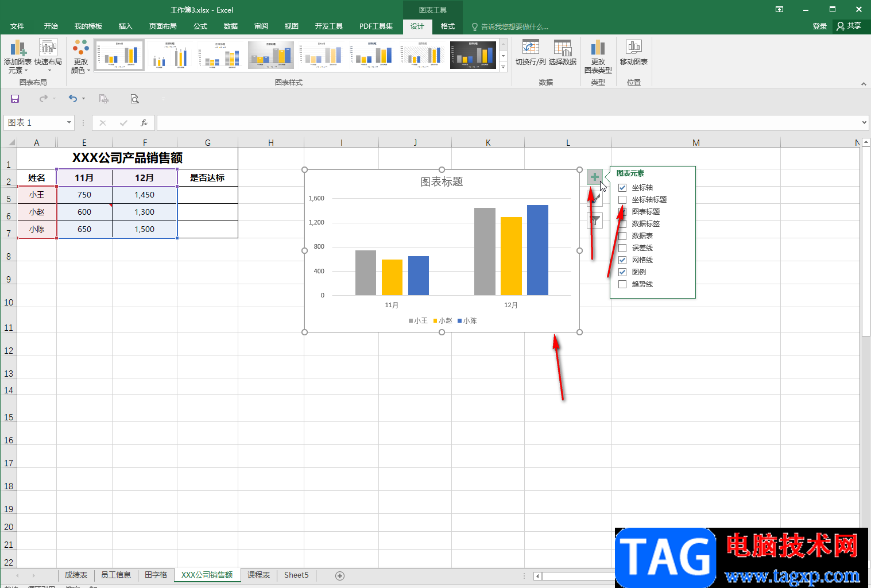The width and height of the screenshot is (871, 588).
Task: Click into the formula bar input
Action: (508, 122)
